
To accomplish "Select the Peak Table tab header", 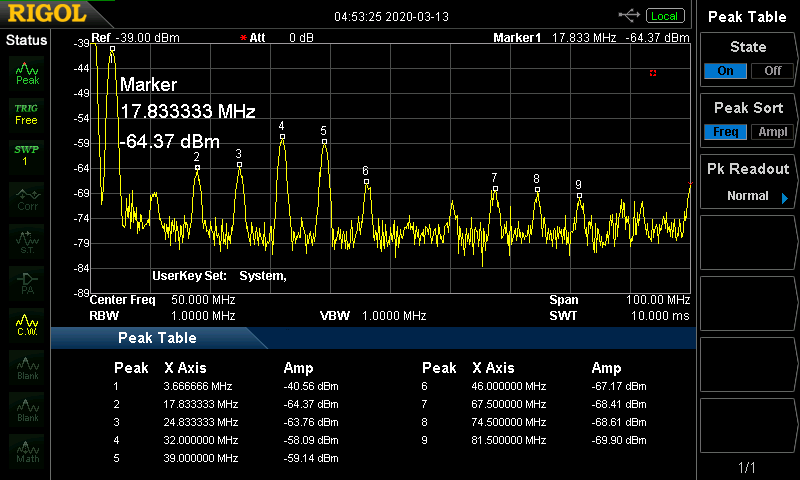I will tap(157, 338).
